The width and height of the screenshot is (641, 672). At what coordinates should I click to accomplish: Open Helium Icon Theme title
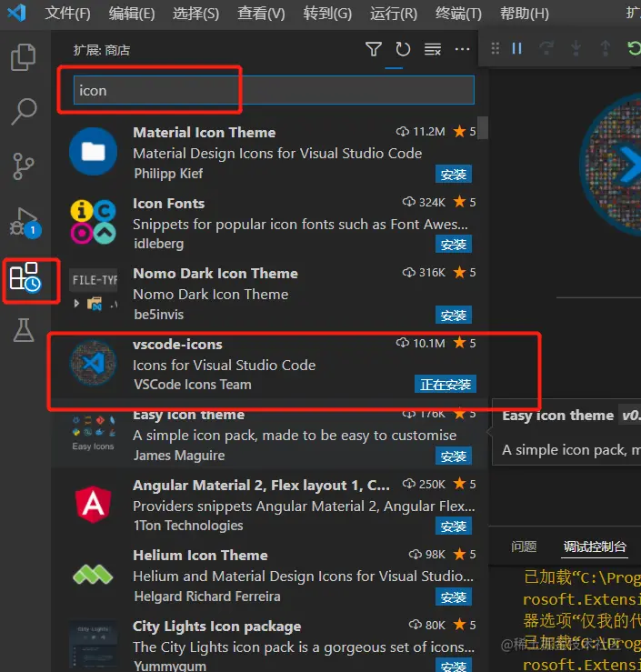point(201,556)
